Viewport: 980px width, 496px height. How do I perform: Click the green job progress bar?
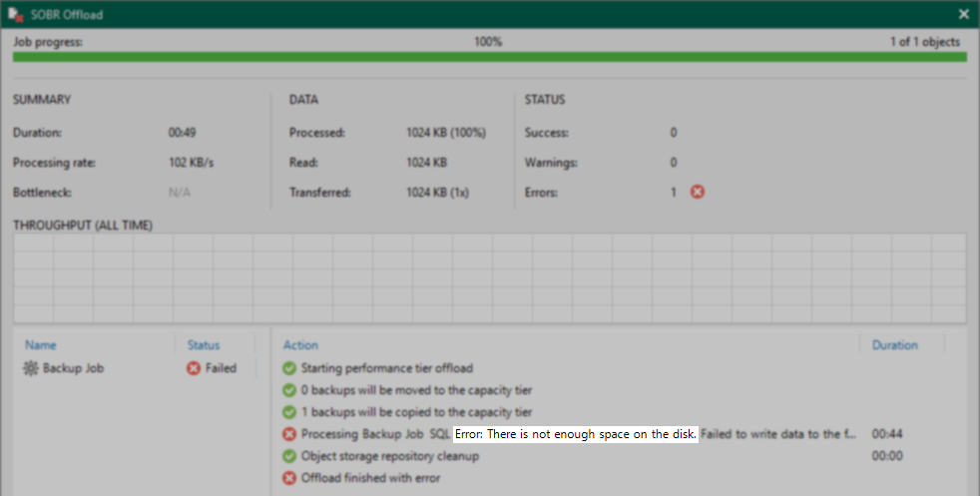pos(490,57)
